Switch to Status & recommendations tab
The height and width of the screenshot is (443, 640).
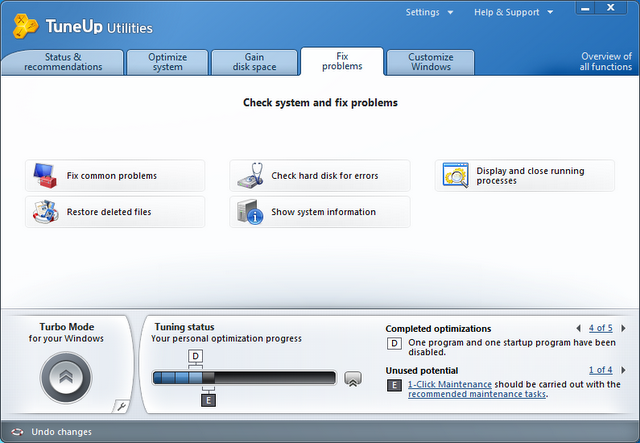(62, 62)
